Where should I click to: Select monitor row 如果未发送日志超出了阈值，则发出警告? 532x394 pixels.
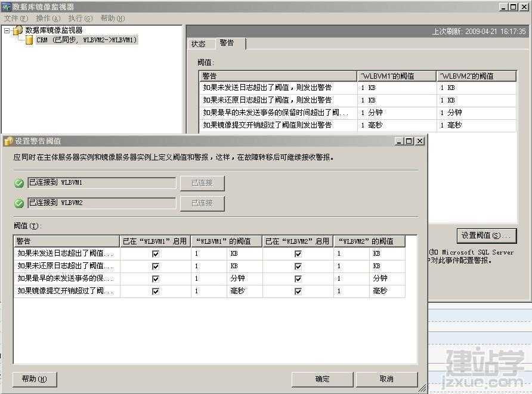click(x=358, y=88)
